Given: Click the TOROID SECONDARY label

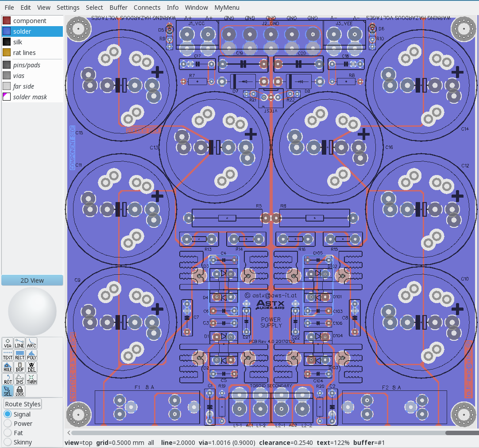Looking at the screenshot, I should click(271, 386).
